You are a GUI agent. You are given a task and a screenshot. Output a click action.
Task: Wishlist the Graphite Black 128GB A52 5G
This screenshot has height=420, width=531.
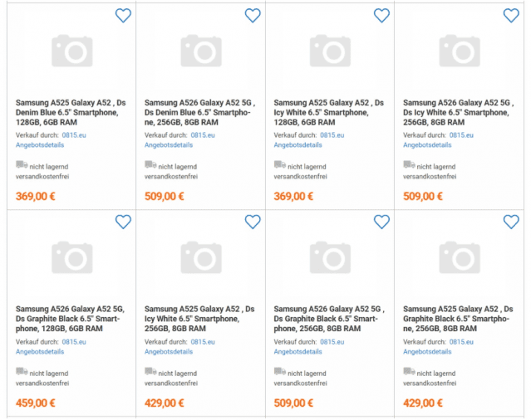coord(123,222)
